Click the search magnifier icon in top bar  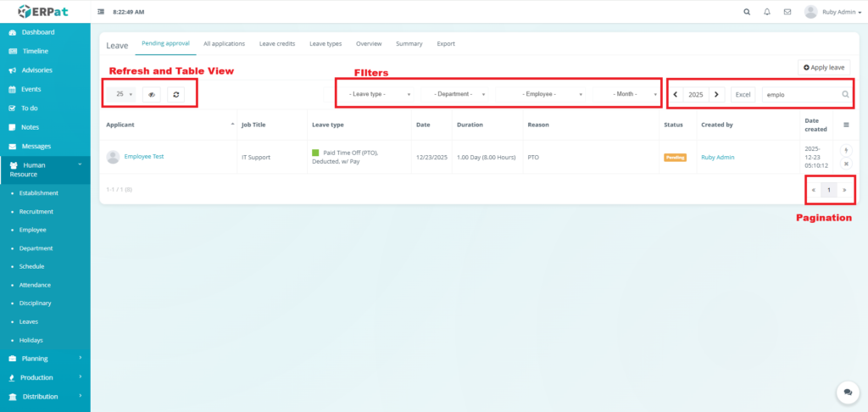click(746, 12)
